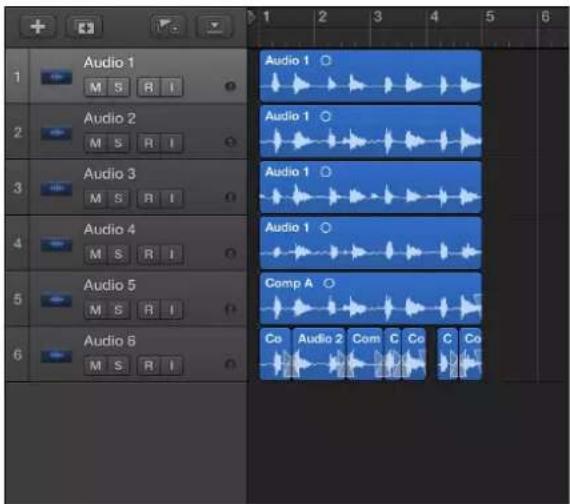Enable input monitoring on Audio 3
This screenshot has width=570, height=504.
[x=172, y=199]
